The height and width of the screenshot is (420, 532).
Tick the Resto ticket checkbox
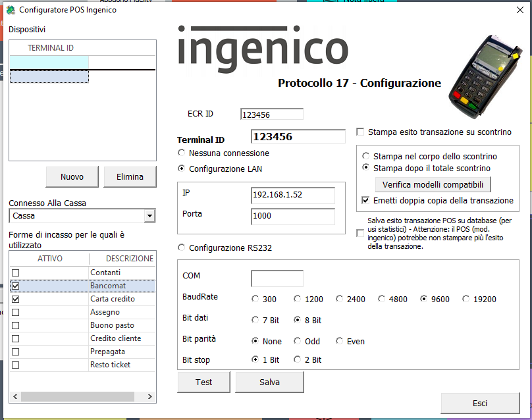point(16,365)
